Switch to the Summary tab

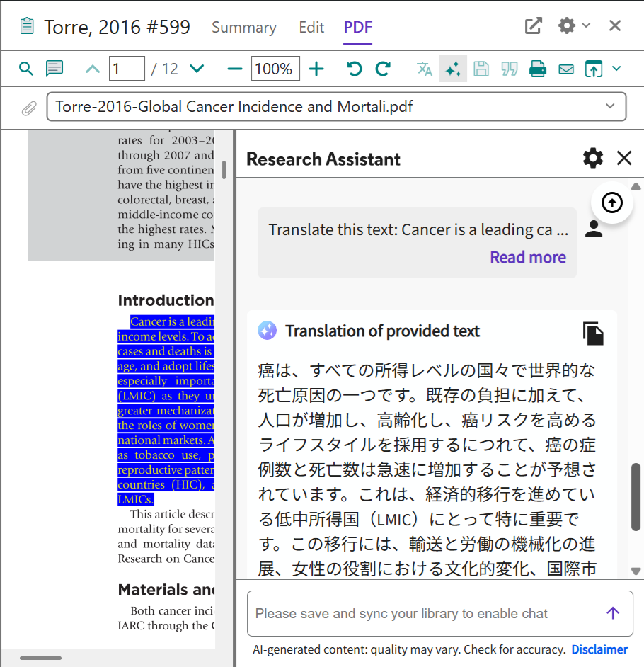[244, 28]
